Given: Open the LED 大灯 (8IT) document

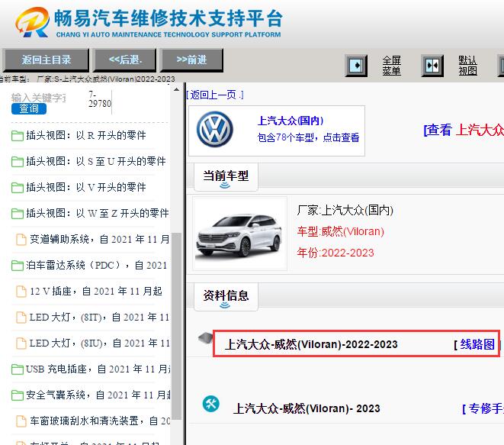Looking at the screenshot, I should pos(99,318).
